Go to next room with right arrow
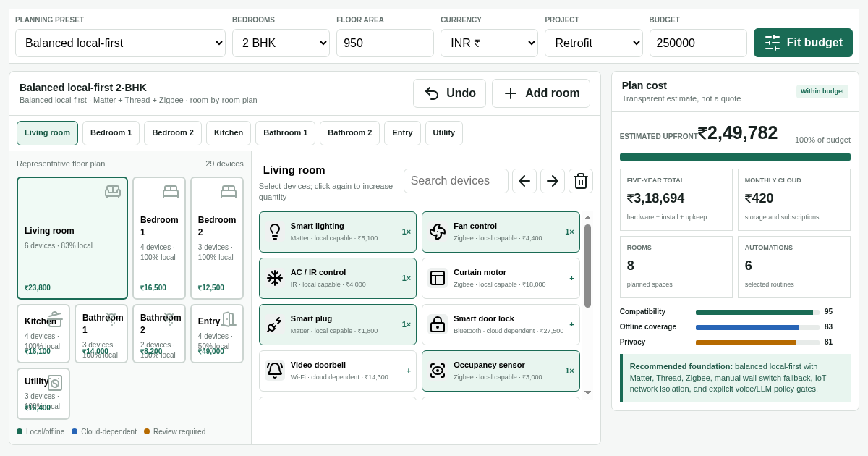This screenshot has height=456, width=868. [x=553, y=181]
